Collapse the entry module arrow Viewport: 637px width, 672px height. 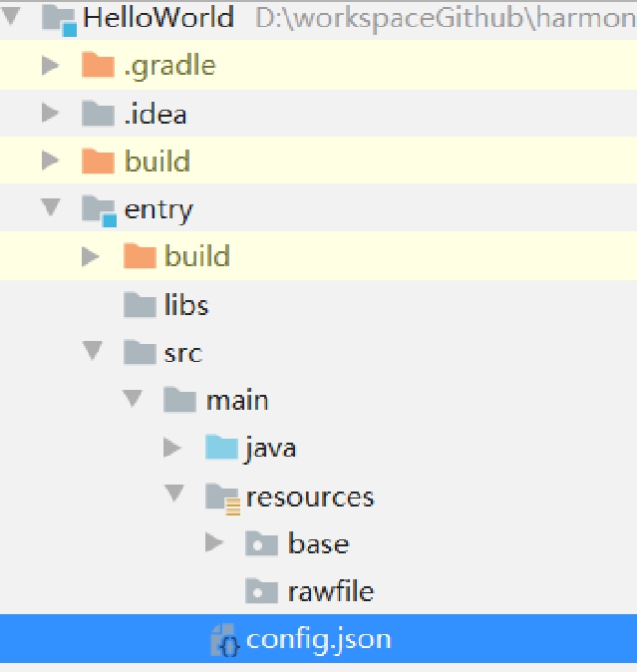coord(50,208)
